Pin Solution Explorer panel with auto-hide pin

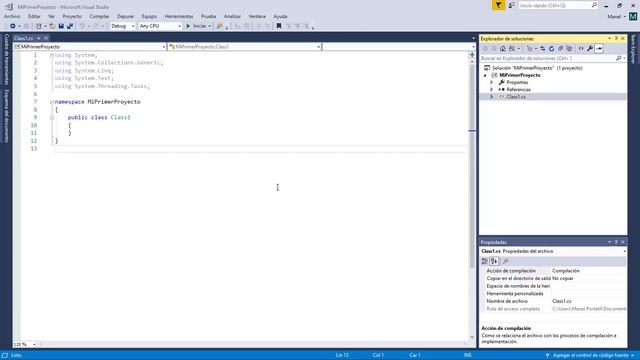pyautogui.click(x=616, y=38)
